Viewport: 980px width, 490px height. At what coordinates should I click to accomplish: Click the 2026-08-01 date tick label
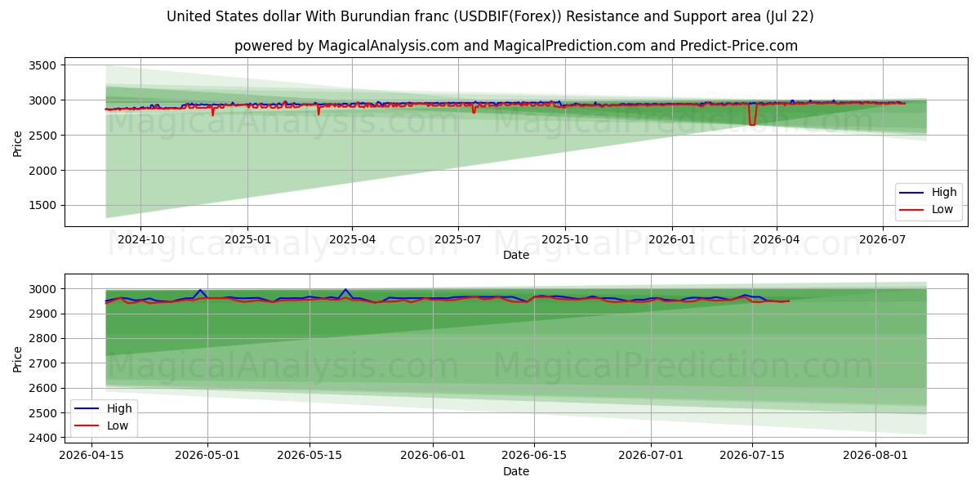tap(875, 457)
